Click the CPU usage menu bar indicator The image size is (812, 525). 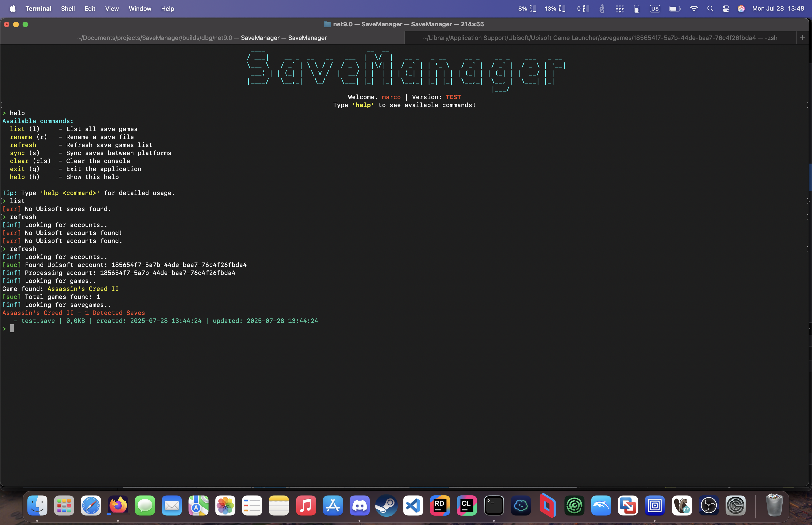(527, 8)
